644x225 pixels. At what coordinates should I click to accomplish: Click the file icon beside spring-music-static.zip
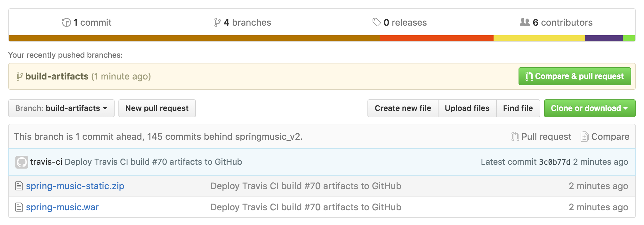pyautogui.click(x=19, y=186)
